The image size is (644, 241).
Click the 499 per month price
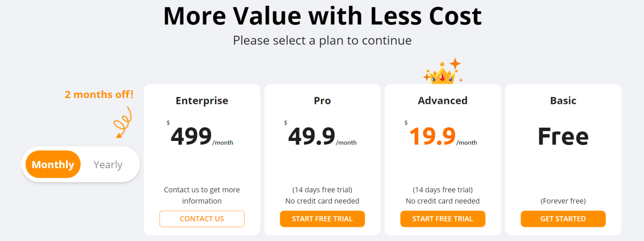tap(191, 136)
